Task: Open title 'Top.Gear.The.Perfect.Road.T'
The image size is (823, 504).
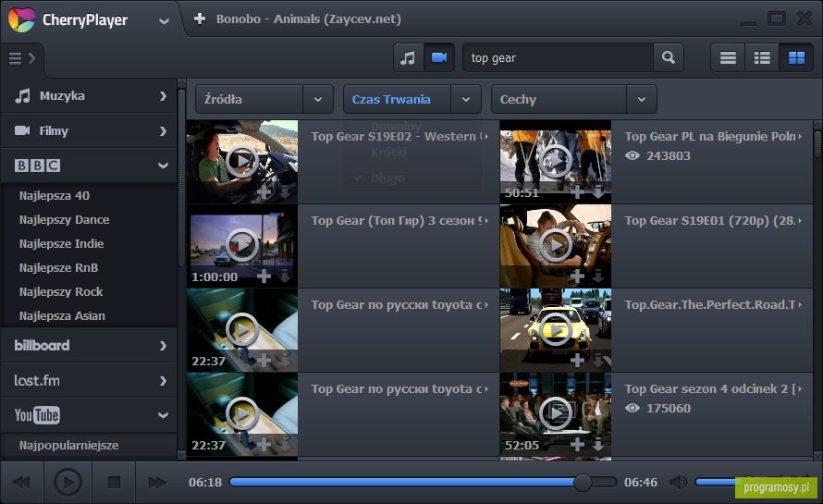Action: (709, 305)
